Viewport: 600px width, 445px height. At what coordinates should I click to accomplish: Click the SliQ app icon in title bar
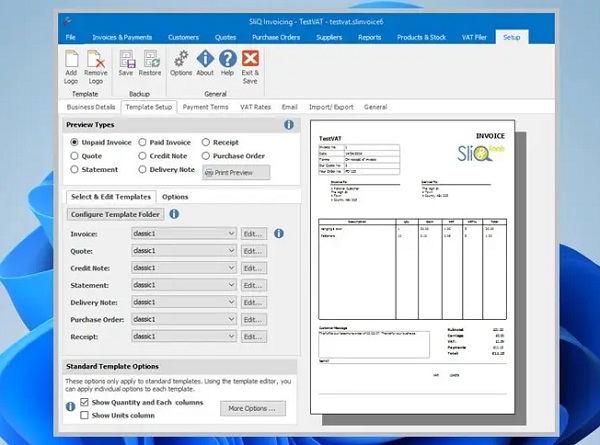point(68,21)
